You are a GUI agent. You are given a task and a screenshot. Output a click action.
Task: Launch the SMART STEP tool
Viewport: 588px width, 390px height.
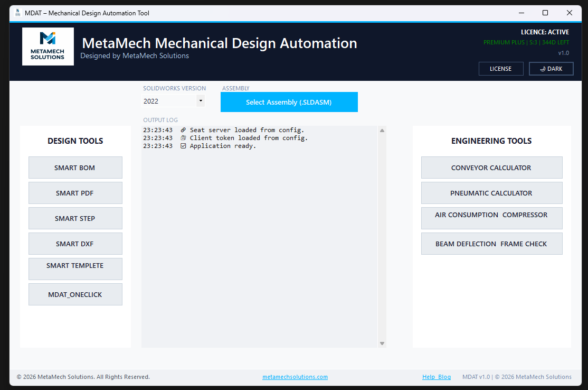[x=75, y=218]
